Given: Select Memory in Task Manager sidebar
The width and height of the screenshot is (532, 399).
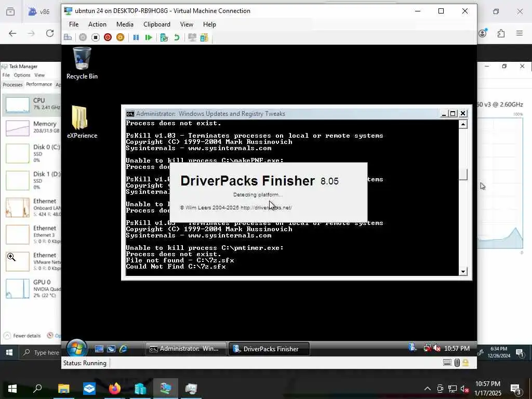Looking at the screenshot, I should (x=32, y=128).
